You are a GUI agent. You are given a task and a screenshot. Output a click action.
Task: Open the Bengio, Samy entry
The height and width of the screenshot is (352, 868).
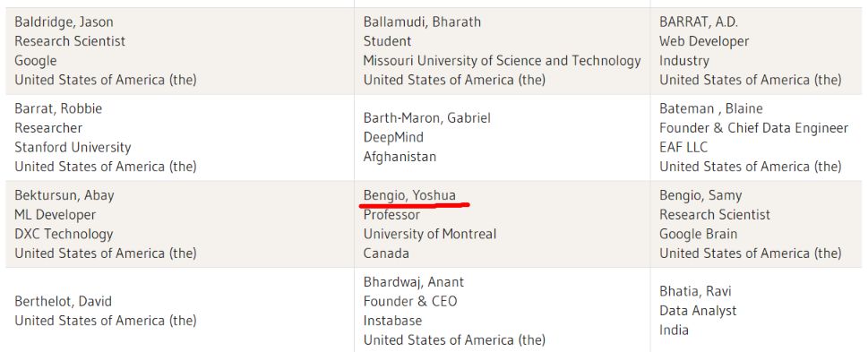click(x=700, y=195)
